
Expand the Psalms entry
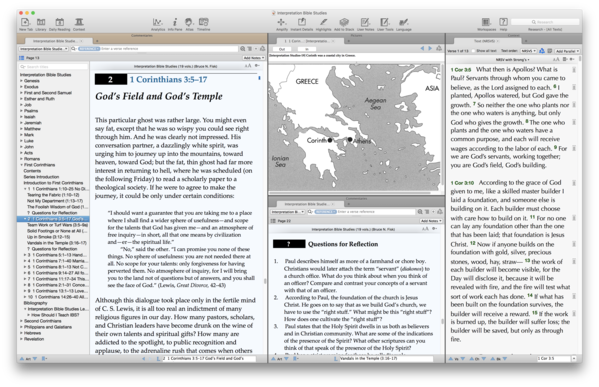point(21,111)
